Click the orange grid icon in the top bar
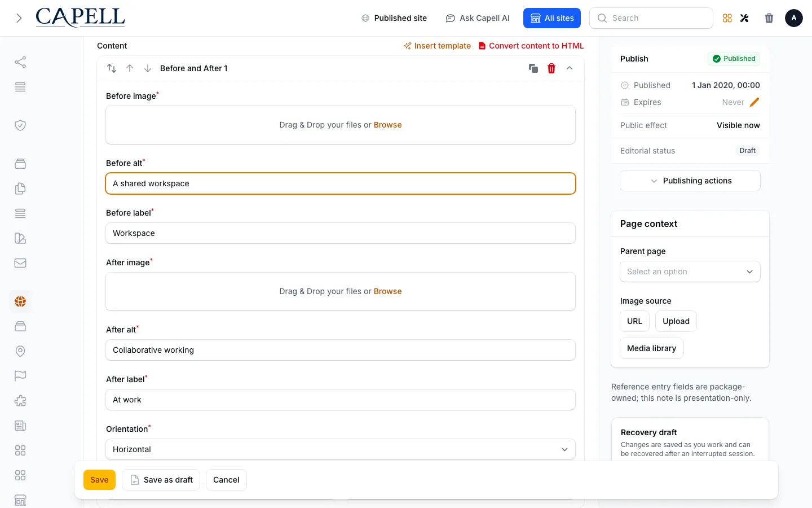Image resolution: width=812 pixels, height=508 pixels. coord(727,18)
